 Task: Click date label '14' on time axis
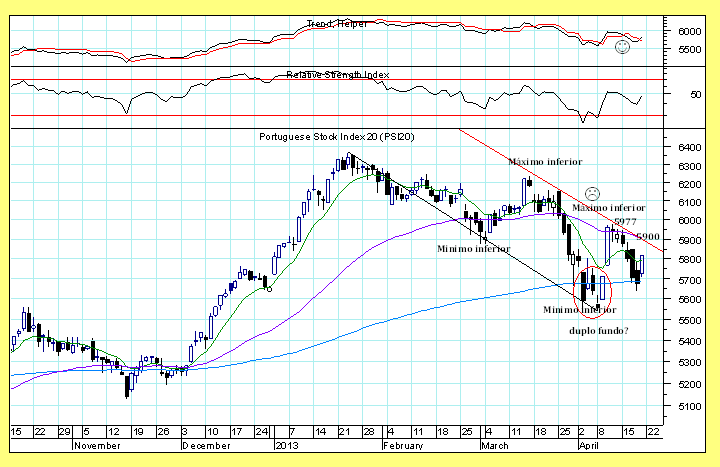coord(320,432)
